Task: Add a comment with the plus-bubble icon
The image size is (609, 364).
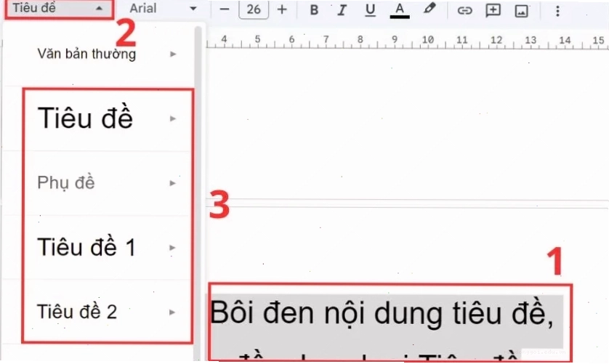Action: [x=493, y=10]
